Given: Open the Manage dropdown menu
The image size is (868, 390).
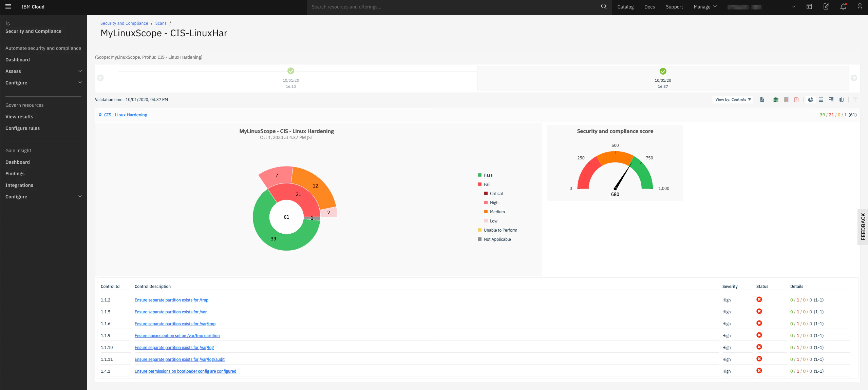Looking at the screenshot, I should click(x=705, y=7).
